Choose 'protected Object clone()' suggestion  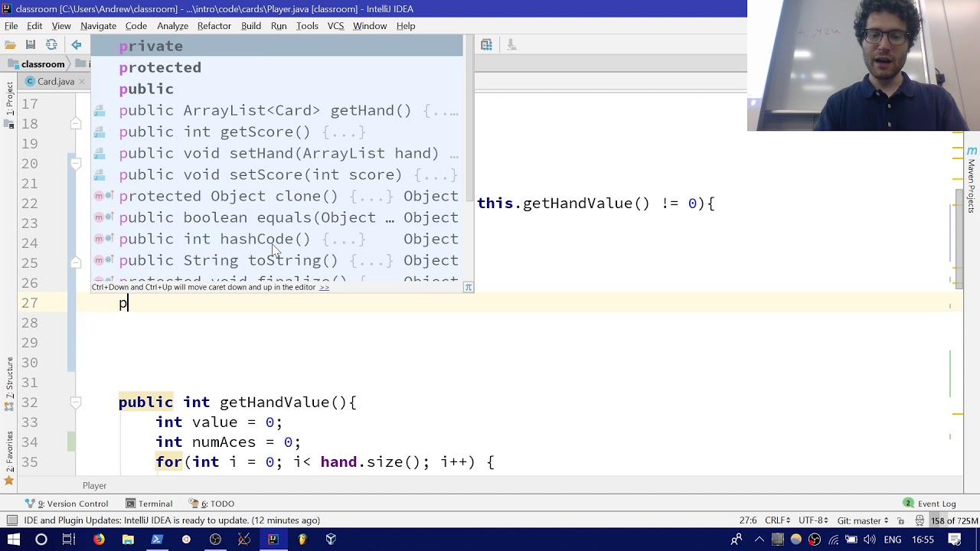(277, 196)
